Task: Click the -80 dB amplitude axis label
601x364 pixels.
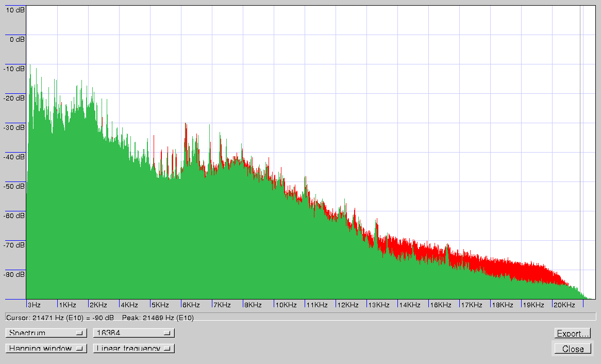Action: point(14,274)
